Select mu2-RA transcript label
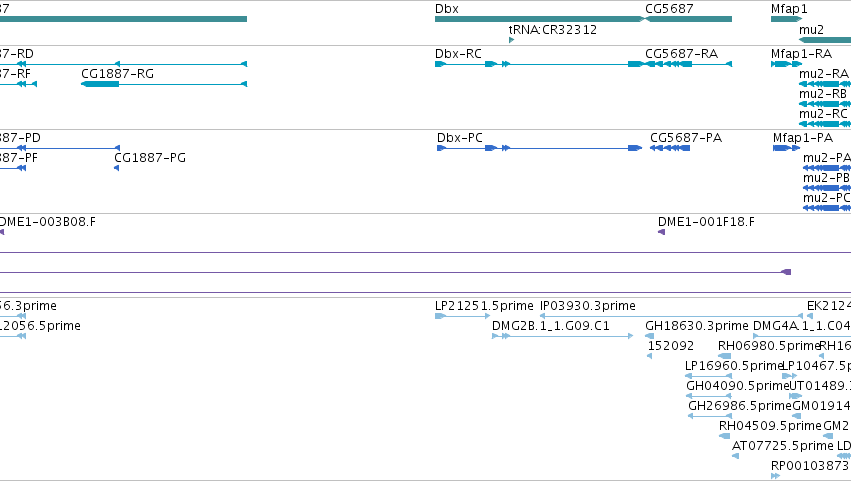The height and width of the screenshot is (481, 851). 824,73
